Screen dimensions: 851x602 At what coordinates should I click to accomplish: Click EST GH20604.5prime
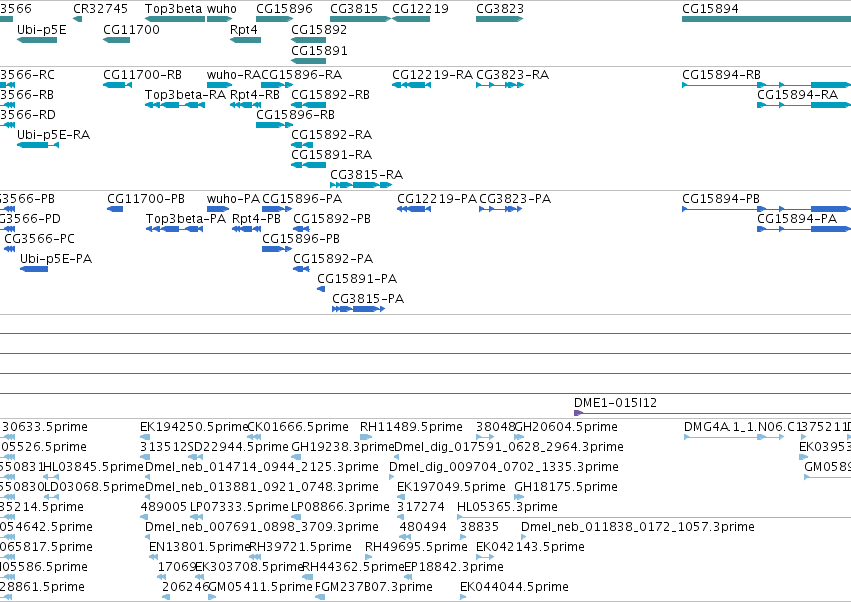click(x=519, y=437)
